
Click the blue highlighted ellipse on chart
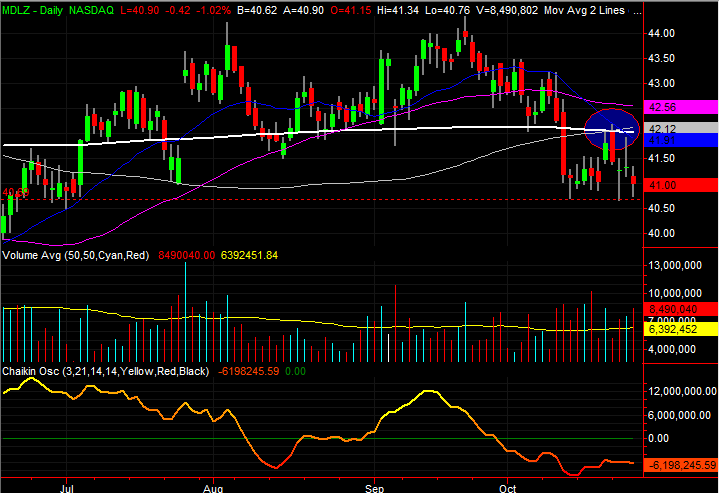[609, 127]
